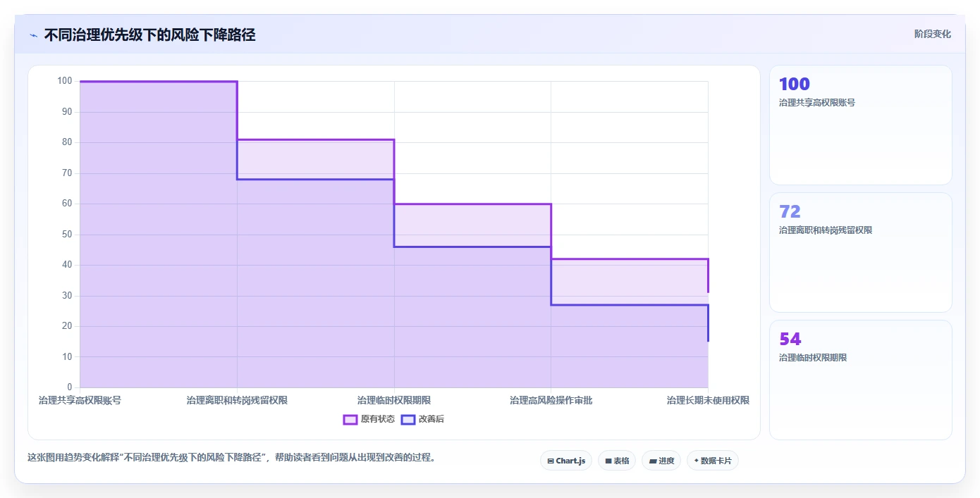Viewport: 980px width, 498px height.
Task: Click the x-axis label 治理临时权限期限
Action: 394,400
